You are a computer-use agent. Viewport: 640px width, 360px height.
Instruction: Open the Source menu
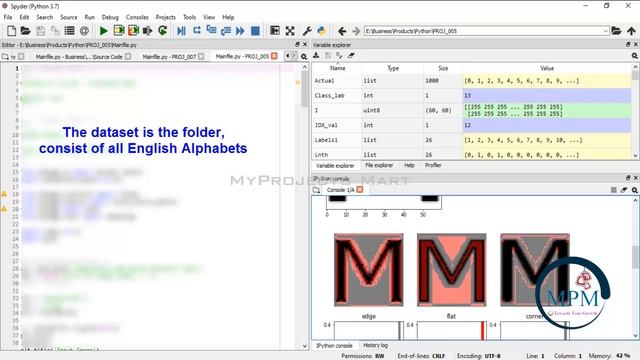[x=69, y=17]
